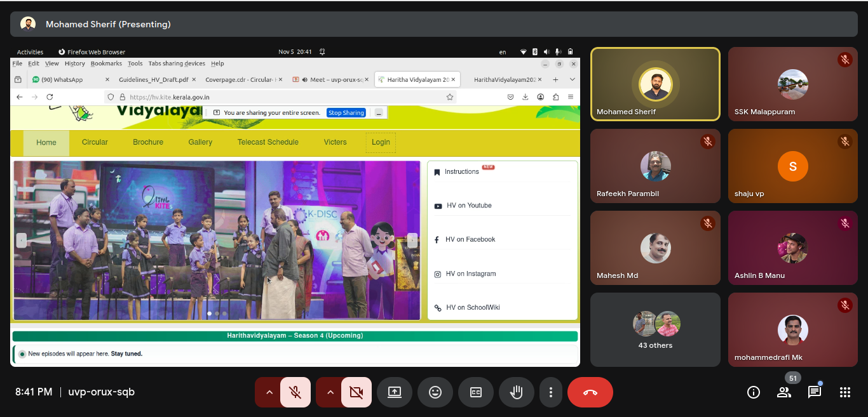Viewport: 868px width, 417px height.
Task: Open the Telecast Schedule menu item
Action: click(268, 142)
